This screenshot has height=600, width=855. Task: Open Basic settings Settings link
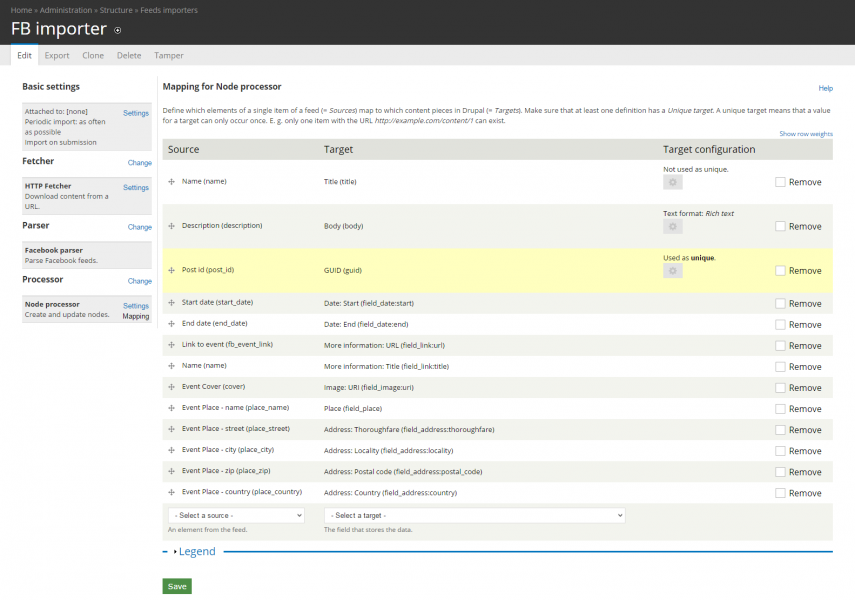pos(136,113)
